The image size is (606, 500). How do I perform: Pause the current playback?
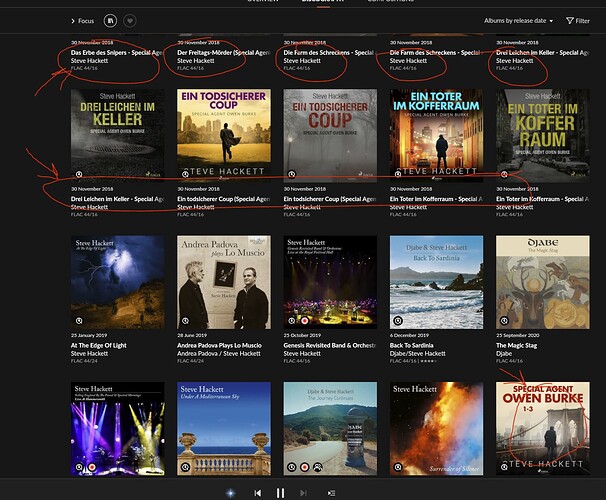pos(281,493)
